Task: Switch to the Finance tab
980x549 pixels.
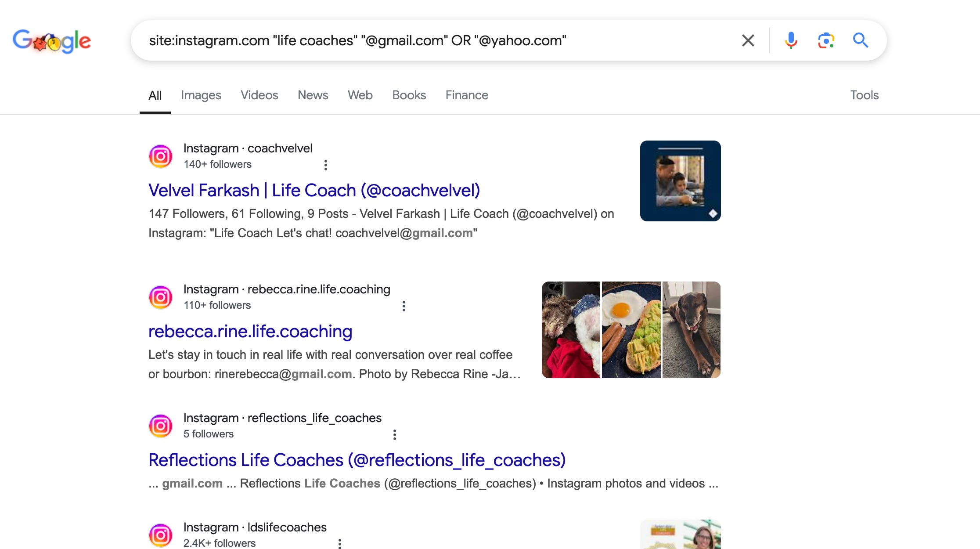Action: point(467,95)
